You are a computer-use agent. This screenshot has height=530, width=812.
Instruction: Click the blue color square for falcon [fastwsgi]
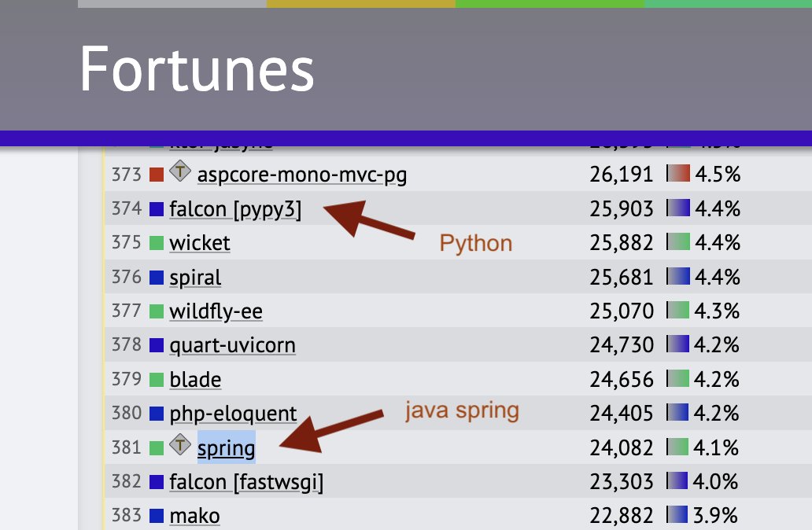[157, 482]
